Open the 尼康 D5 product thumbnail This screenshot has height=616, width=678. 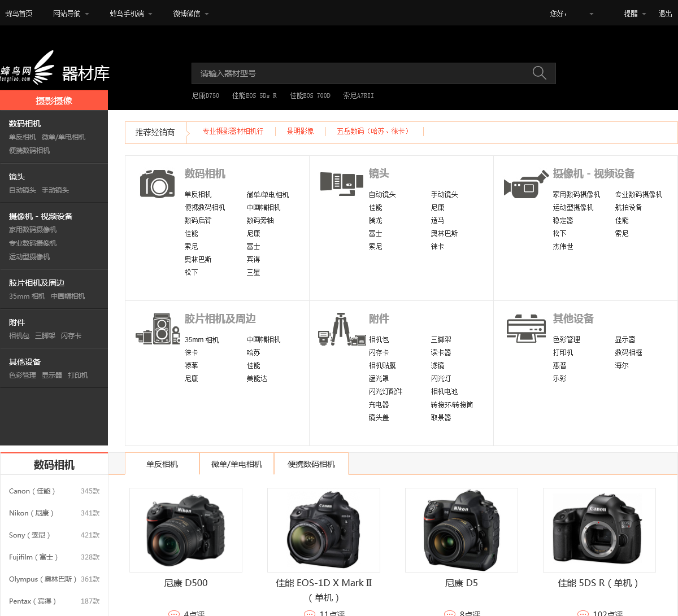coord(462,530)
